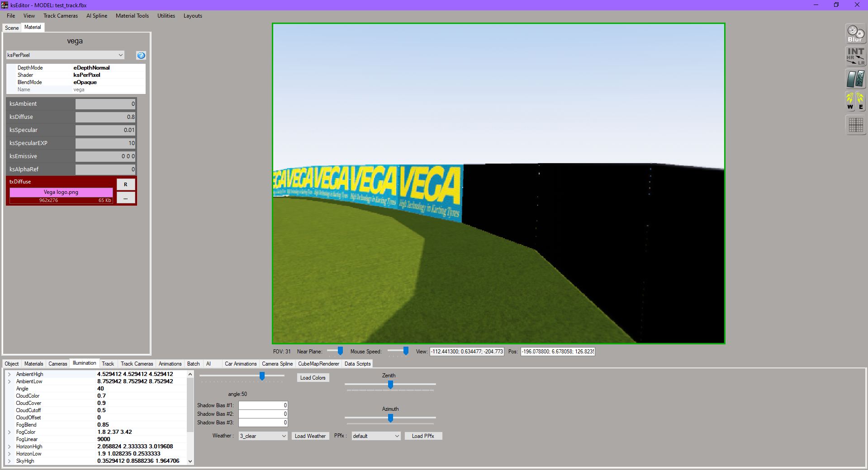Switch to the Animations tab
Image resolution: width=868 pixels, height=470 pixels.
point(170,364)
